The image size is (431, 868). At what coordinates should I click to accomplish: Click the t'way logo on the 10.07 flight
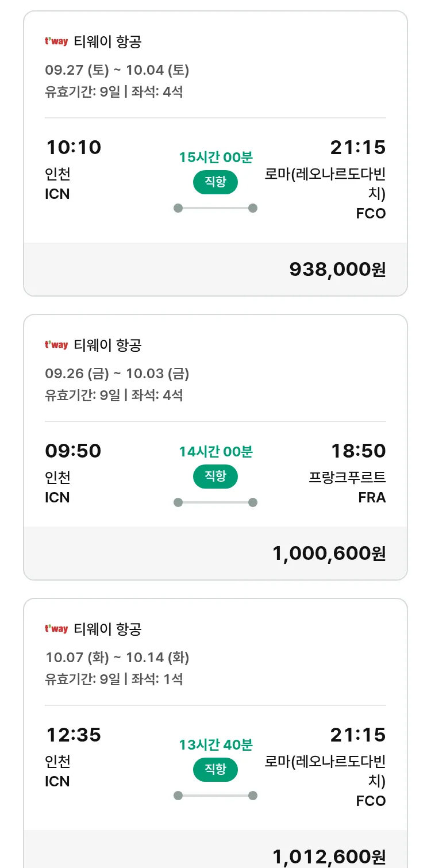point(56,629)
